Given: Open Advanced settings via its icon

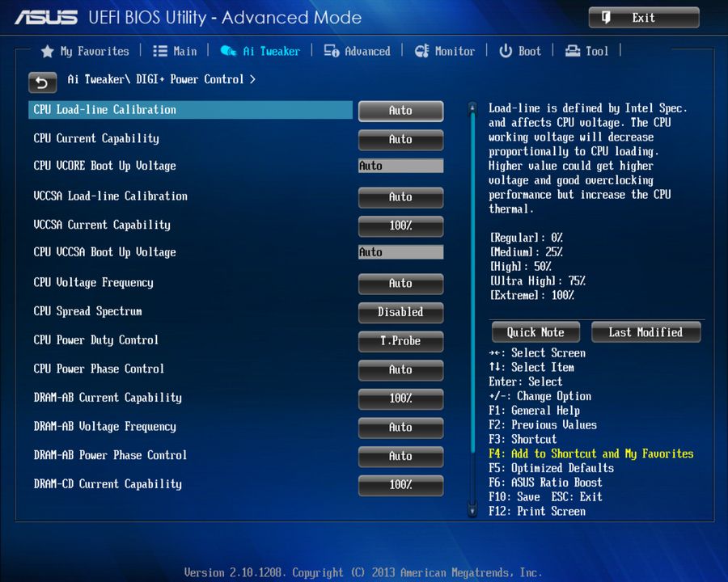Looking at the screenshot, I should click(331, 51).
